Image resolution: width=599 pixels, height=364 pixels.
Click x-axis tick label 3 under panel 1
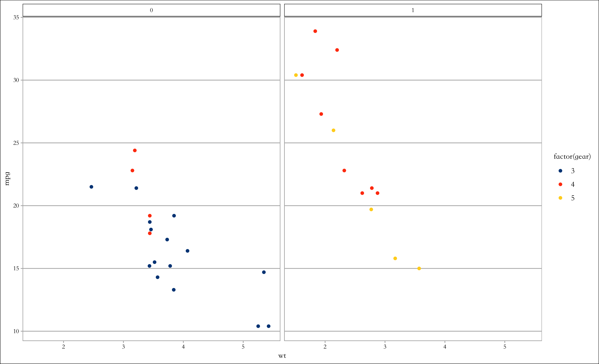385,347
